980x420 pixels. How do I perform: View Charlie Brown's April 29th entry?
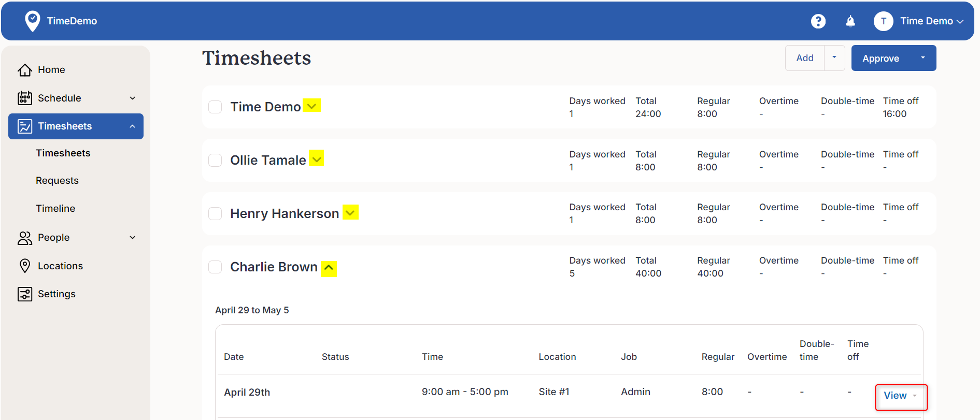point(895,395)
